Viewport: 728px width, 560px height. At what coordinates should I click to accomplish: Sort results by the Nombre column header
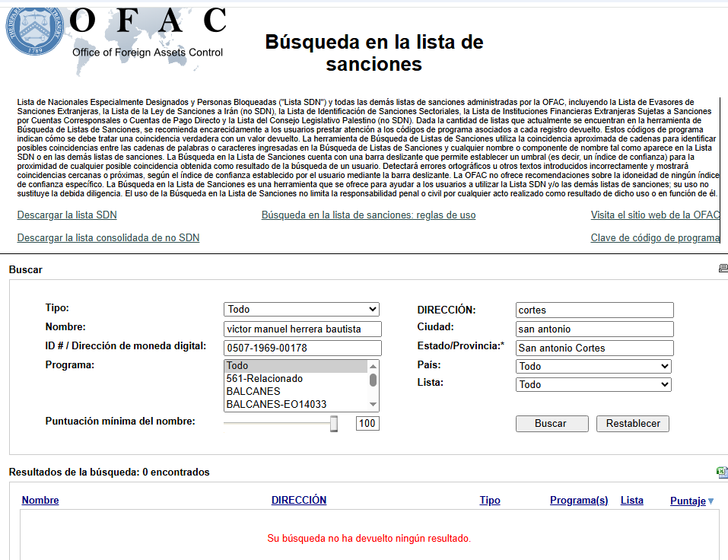click(40, 500)
